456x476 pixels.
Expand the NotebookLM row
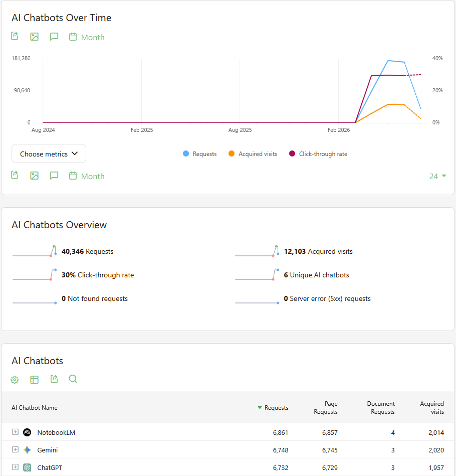[x=15, y=432]
